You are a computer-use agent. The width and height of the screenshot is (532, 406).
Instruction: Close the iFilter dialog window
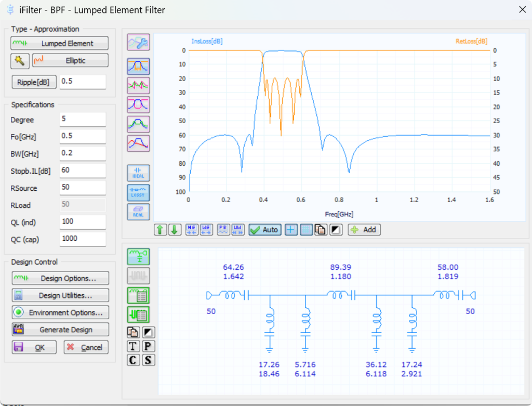522,9
